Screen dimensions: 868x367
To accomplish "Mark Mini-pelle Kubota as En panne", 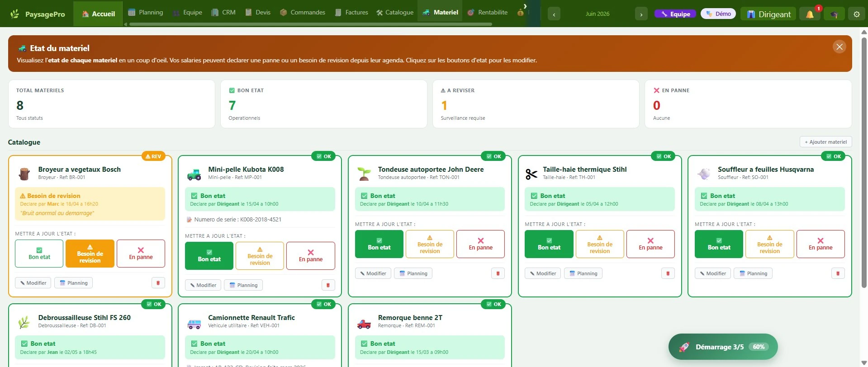I will click(x=311, y=256).
